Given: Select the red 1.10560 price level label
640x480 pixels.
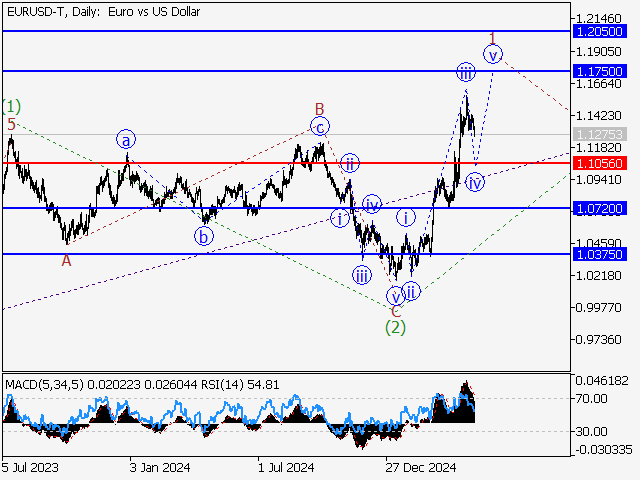Looking at the screenshot, I should 600,162.
